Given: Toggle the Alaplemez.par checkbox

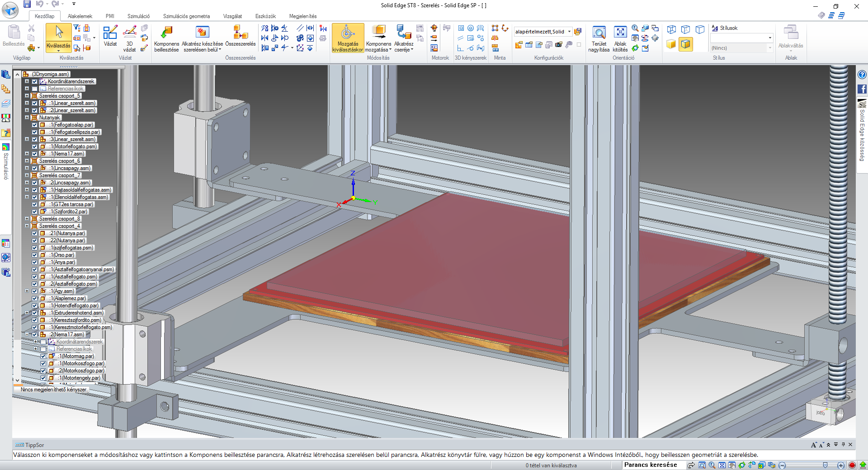Looking at the screenshot, I should point(35,299).
